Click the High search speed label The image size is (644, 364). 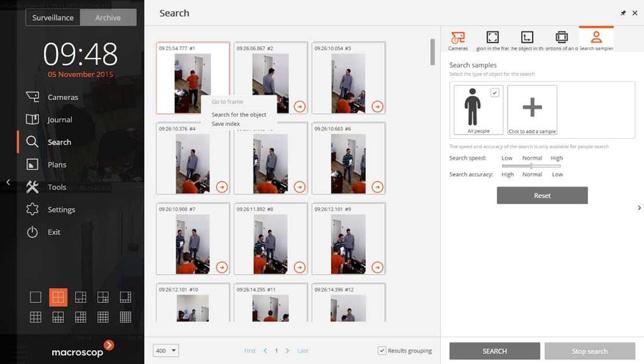(x=557, y=158)
